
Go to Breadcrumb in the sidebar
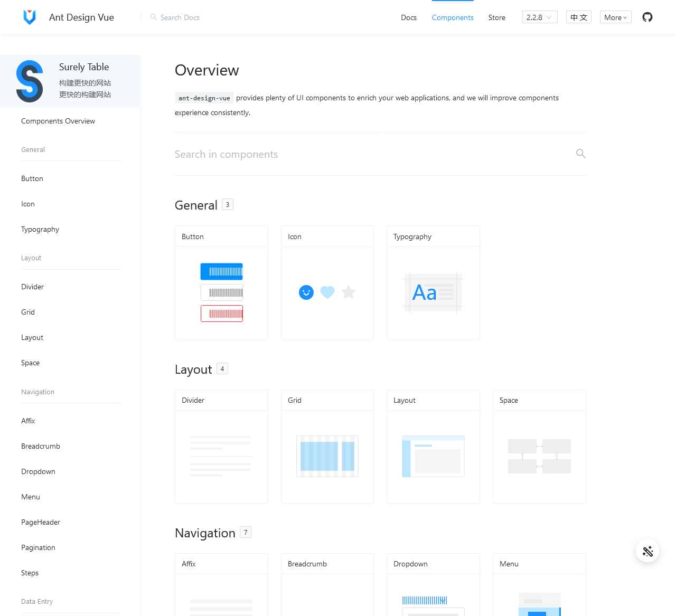41,446
